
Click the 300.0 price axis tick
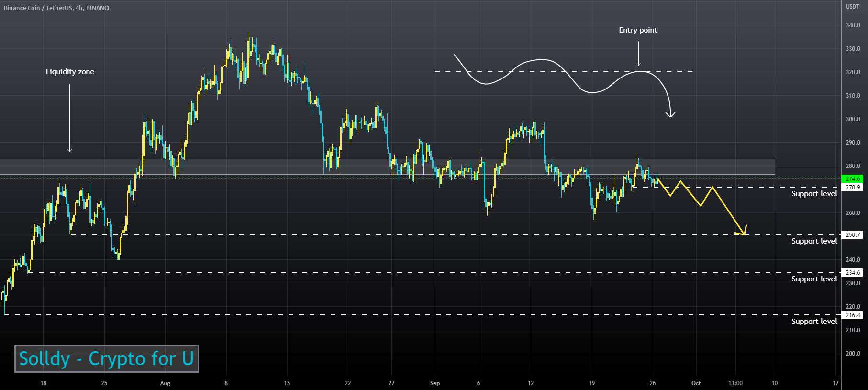[x=853, y=119]
